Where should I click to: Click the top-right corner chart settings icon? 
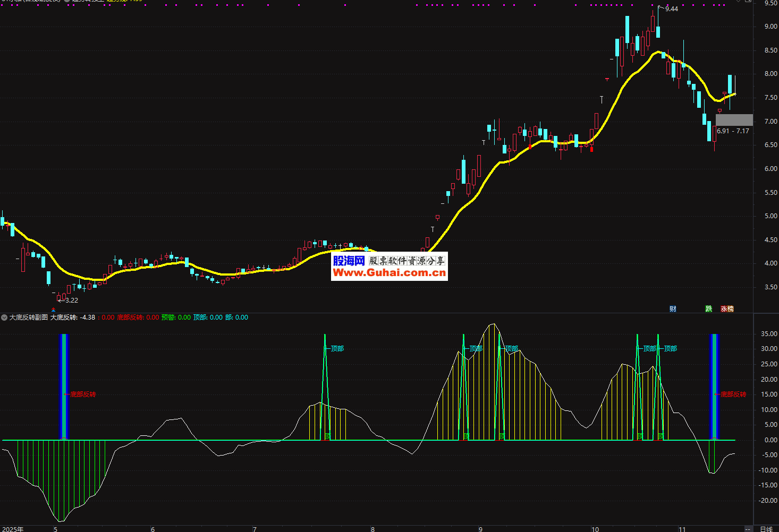click(x=748, y=2)
